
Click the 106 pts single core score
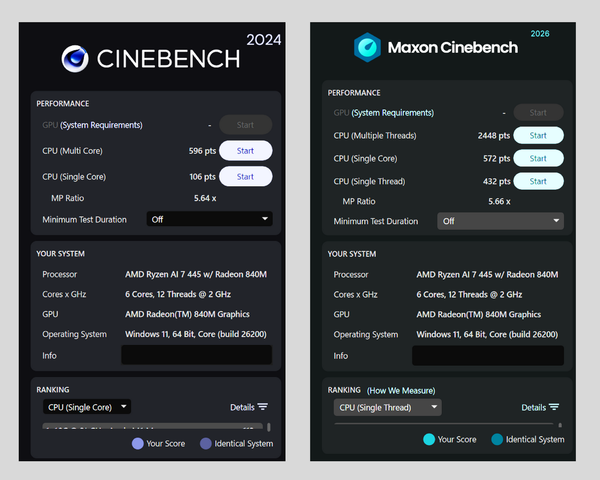click(x=203, y=177)
